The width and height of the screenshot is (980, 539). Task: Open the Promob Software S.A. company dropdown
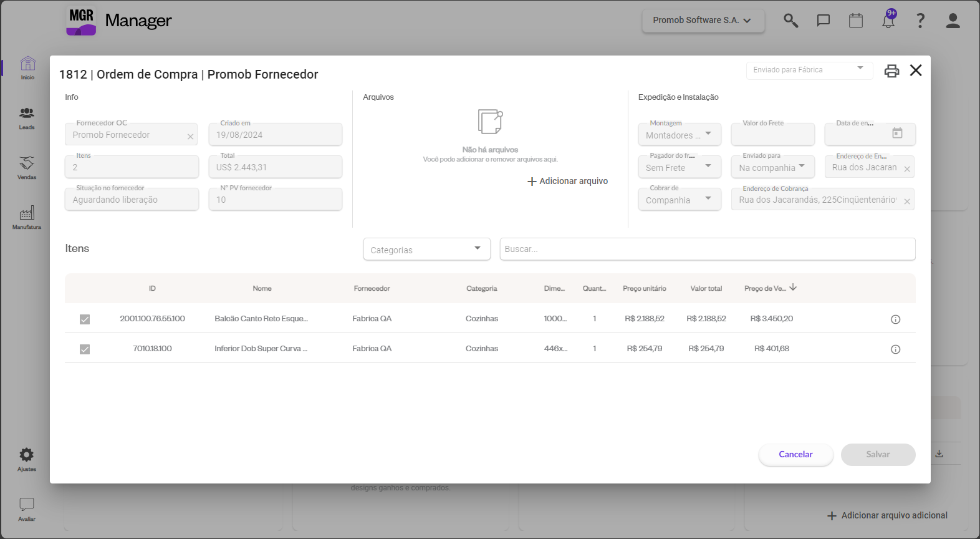(703, 21)
